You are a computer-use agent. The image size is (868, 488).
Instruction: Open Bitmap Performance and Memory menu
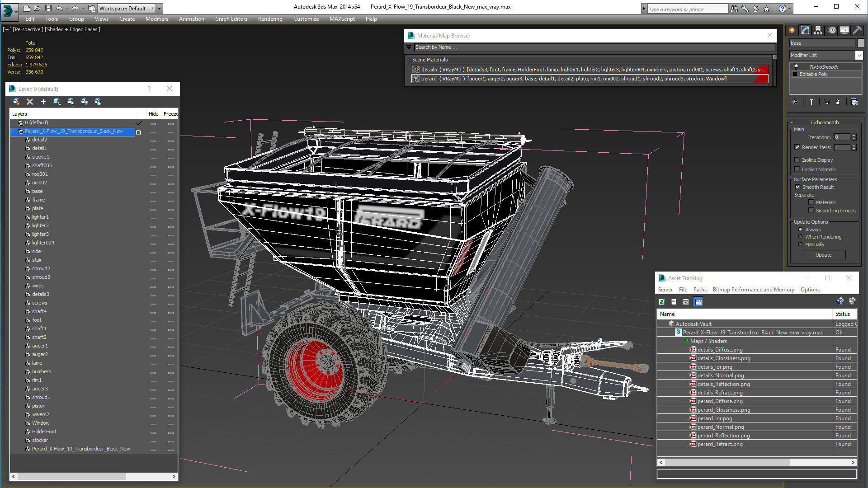click(x=753, y=290)
